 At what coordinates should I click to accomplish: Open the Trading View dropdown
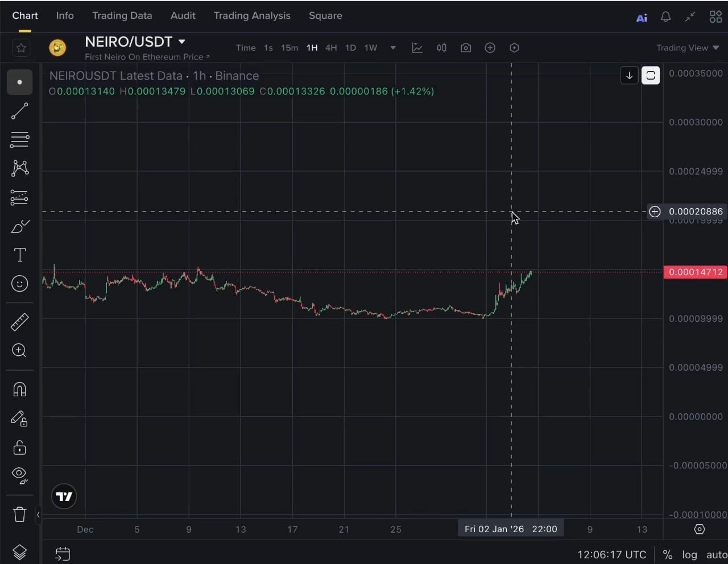pos(687,48)
